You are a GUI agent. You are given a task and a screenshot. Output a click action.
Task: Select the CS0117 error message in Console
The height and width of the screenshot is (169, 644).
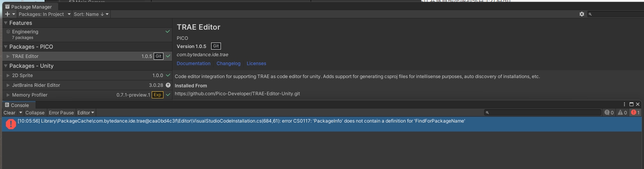[321, 124]
